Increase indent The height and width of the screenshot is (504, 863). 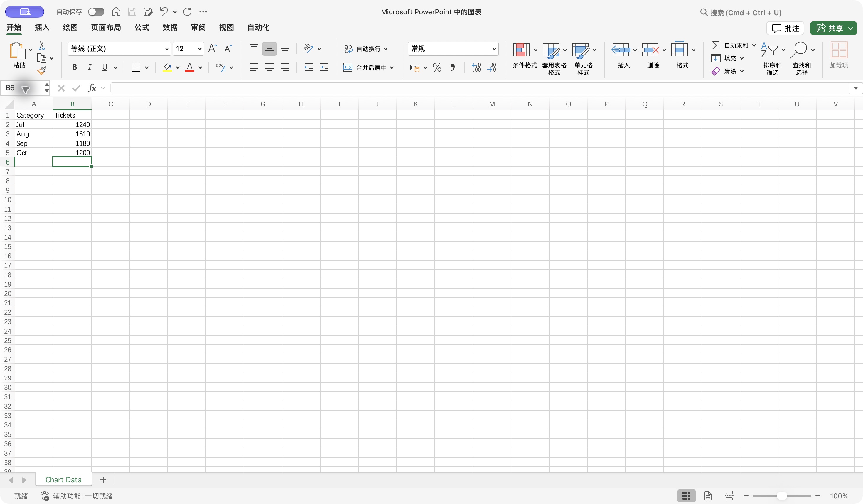point(324,67)
